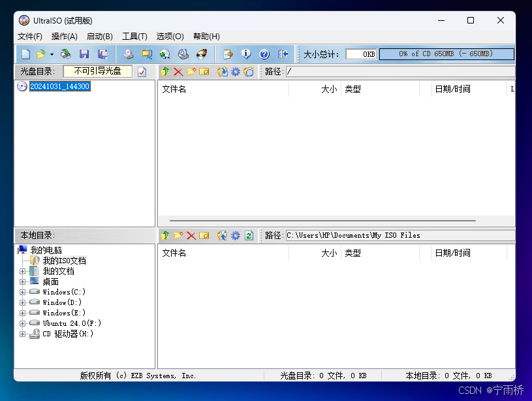Click 大小 column header in the disc pane

click(315, 89)
